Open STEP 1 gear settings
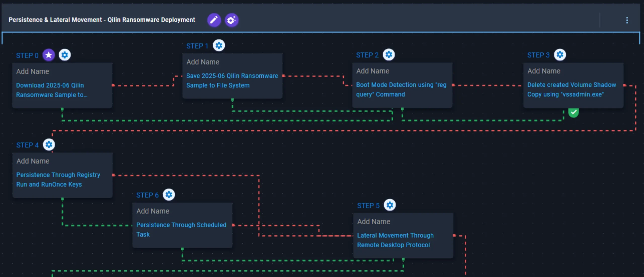 coord(219,45)
